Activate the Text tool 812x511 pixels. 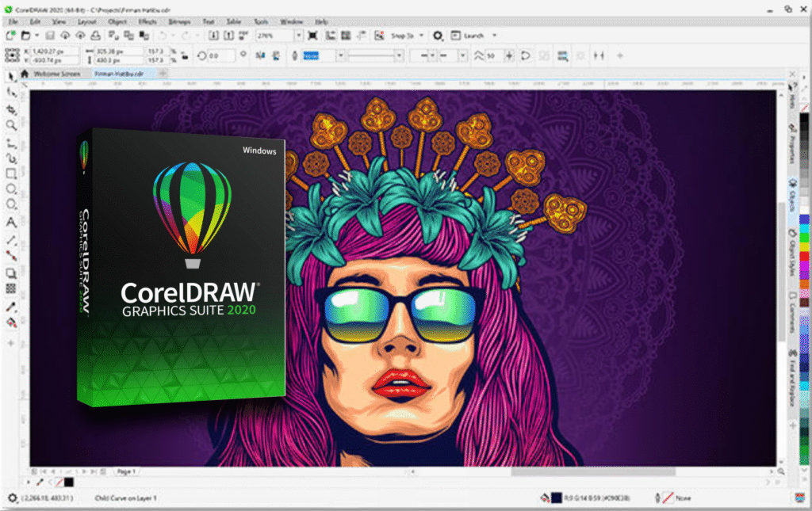(x=11, y=223)
